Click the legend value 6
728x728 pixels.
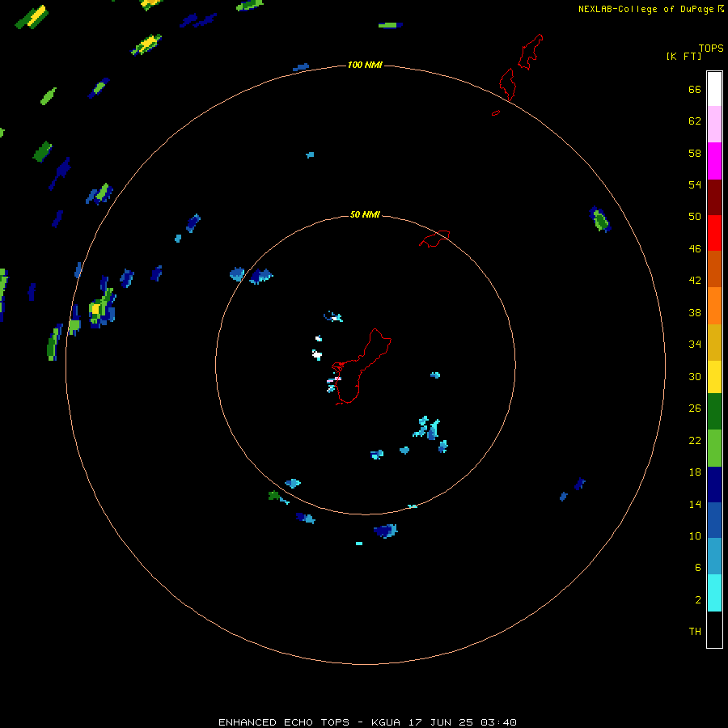point(697,567)
